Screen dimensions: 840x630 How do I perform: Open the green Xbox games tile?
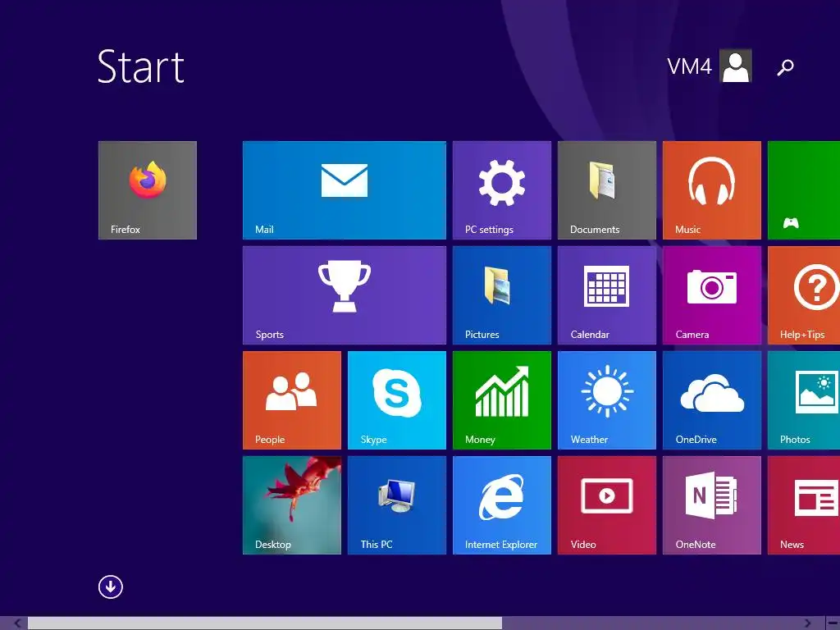click(804, 190)
